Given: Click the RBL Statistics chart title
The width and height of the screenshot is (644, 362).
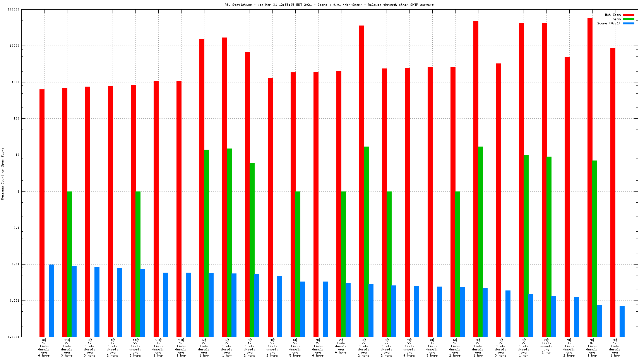Looking at the screenshot, I should coord(329,5).
